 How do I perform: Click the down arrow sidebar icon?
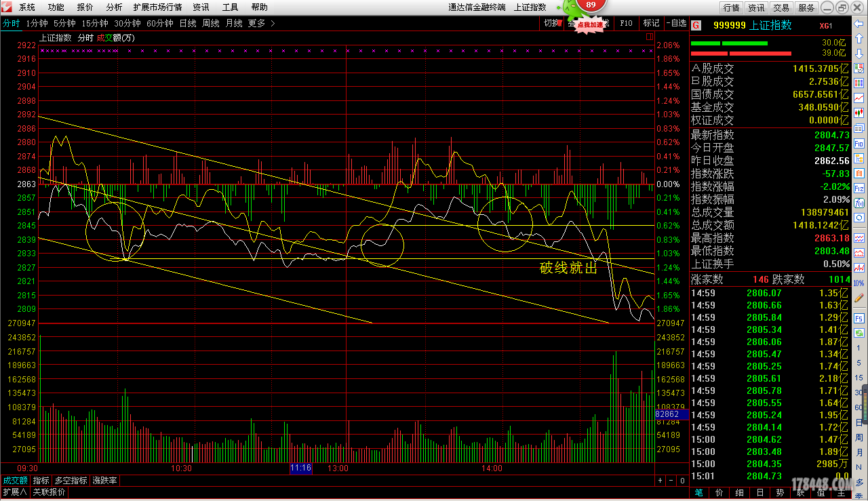pyautogui.click(x=859, y=53)
